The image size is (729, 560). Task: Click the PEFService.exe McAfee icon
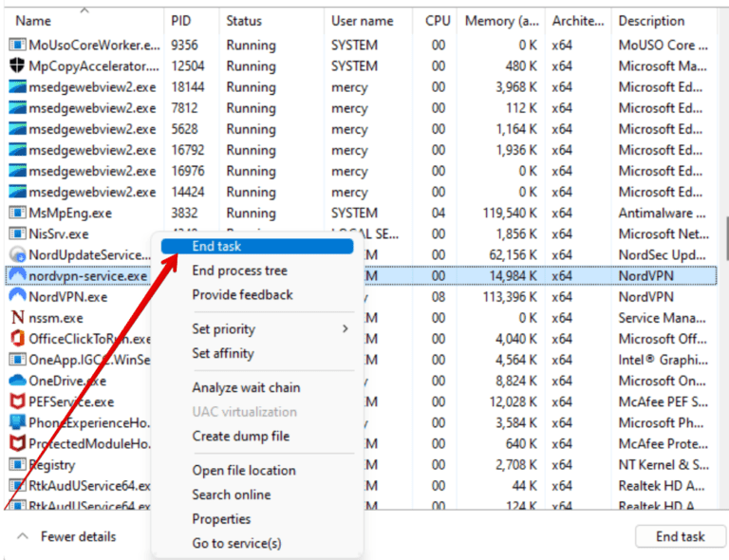coord(17,401)
